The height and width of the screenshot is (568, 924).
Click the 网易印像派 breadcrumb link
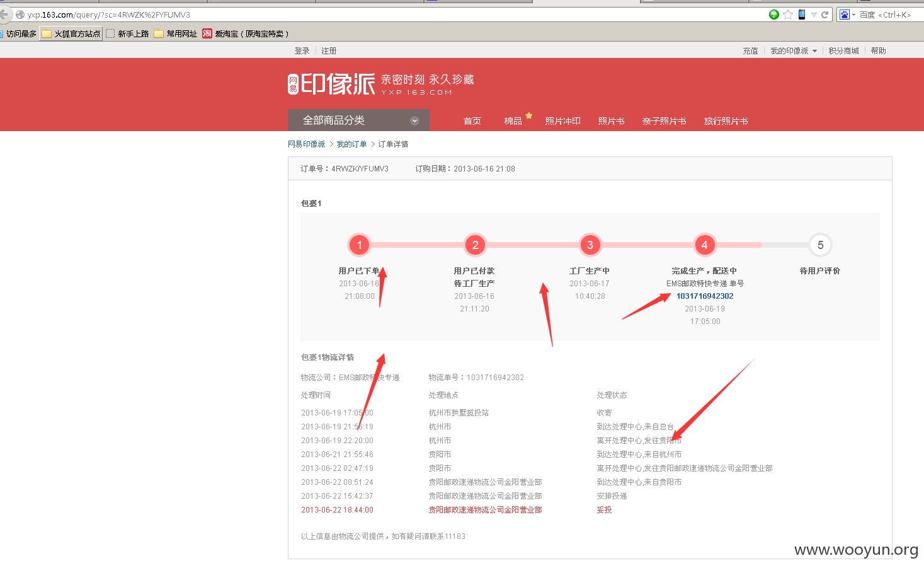(x=307, y=144)
